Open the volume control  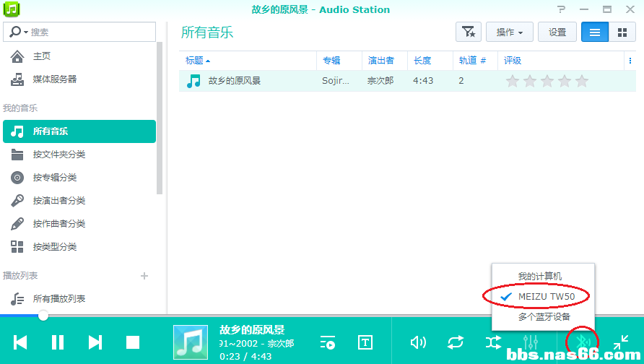click(x=418, y=342)
